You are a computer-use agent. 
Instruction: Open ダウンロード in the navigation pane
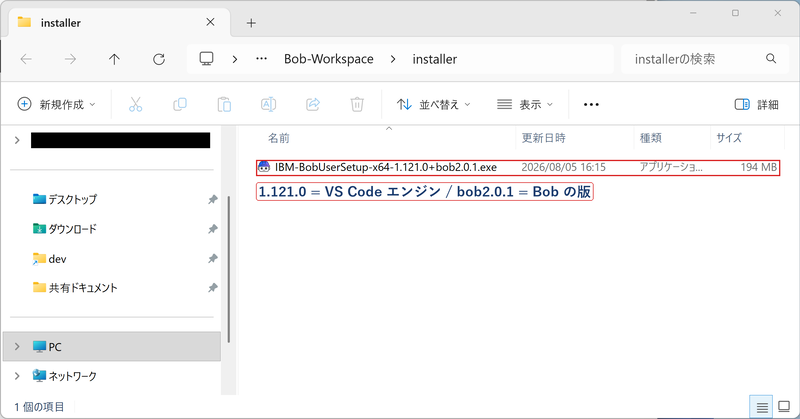tap(72, 229)
